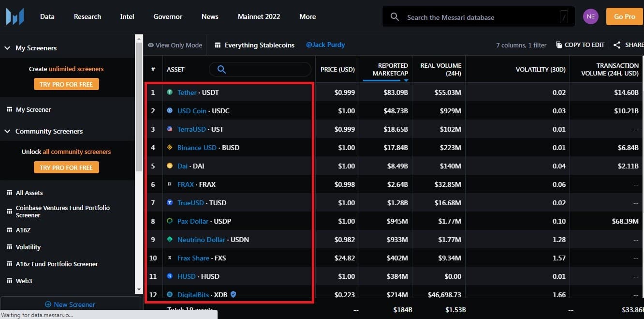Click the New Screener button
644x319 pixels.
[x=70, y=304]
